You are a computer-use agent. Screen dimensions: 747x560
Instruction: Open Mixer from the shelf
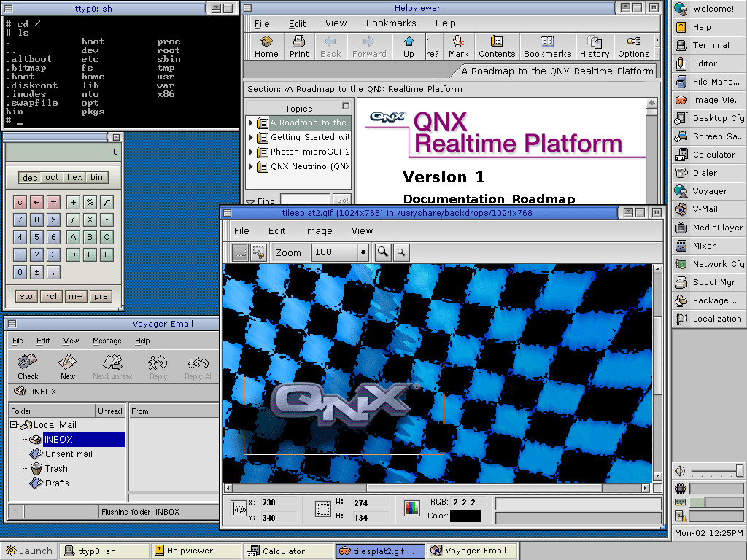[x=709, y=246]
